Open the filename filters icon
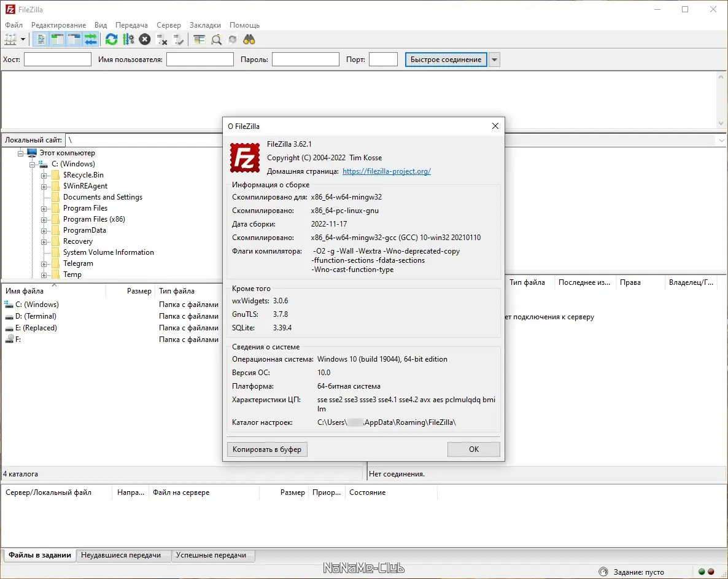728x579 pixels. click(199, 39)
